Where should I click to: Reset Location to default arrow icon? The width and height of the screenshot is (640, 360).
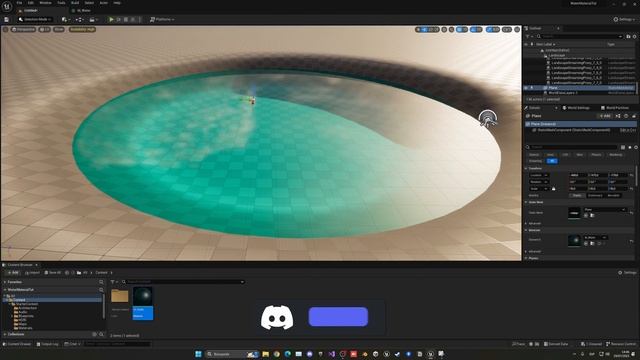pos(632,175)
